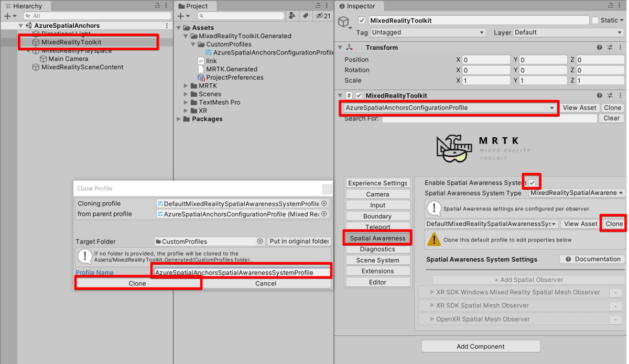This screenshot has height=364, width=629.
Task: Open Project search-by-label filter
Action: click(x=305, y=16)
